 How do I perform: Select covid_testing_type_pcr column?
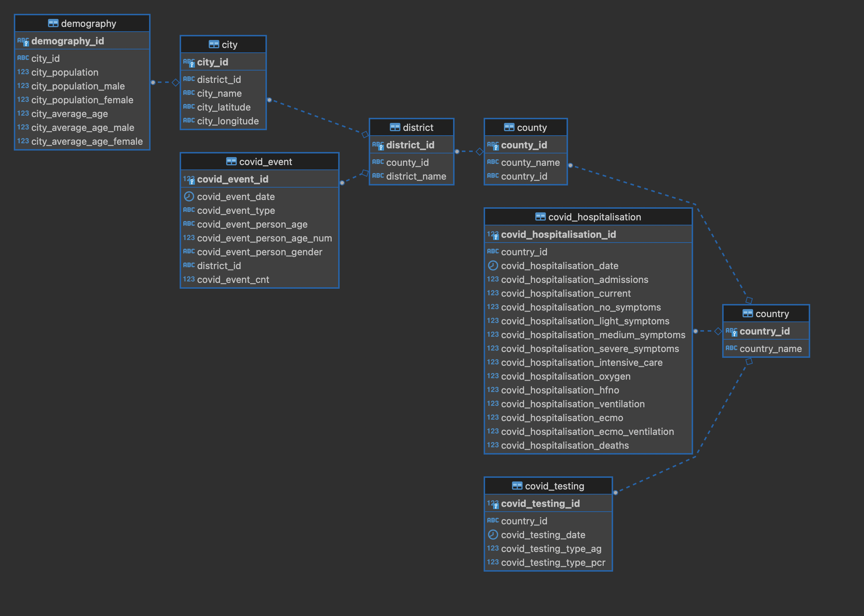tap(553, 563)
